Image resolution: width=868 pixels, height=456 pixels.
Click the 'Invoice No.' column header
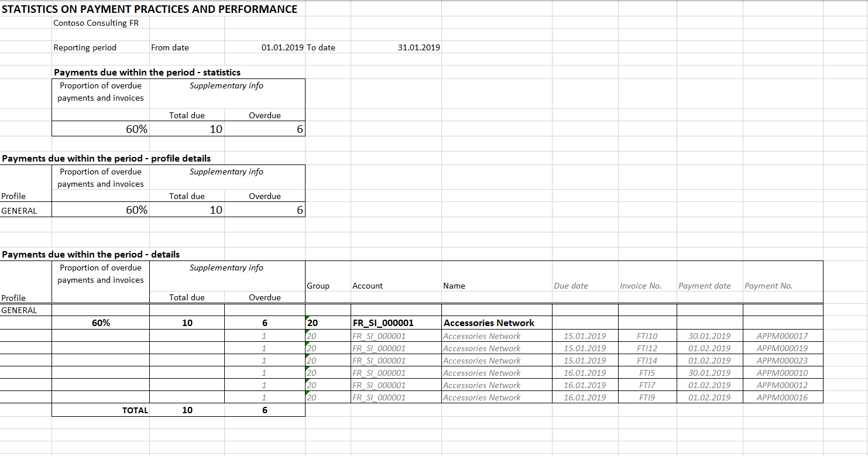(640, 286)
